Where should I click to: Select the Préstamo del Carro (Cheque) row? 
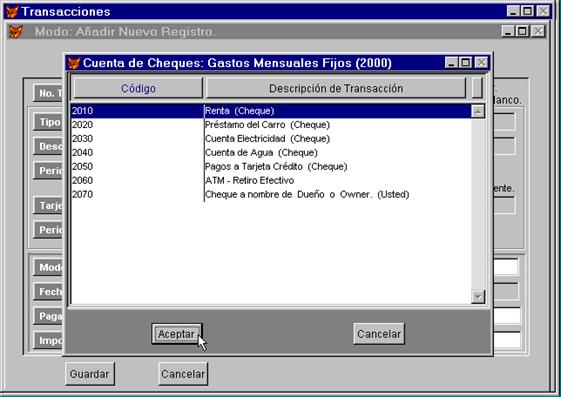coord(271,125)
